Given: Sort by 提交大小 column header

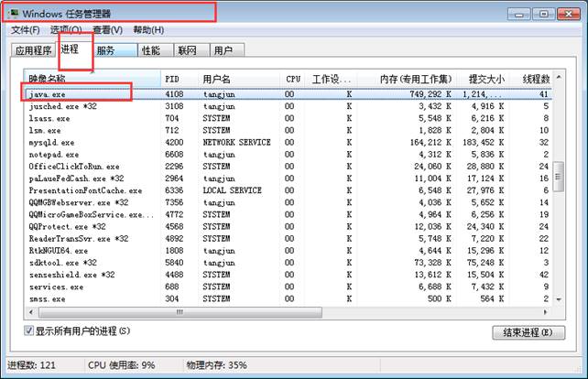Looking at the screenshot, I should 482,79.
